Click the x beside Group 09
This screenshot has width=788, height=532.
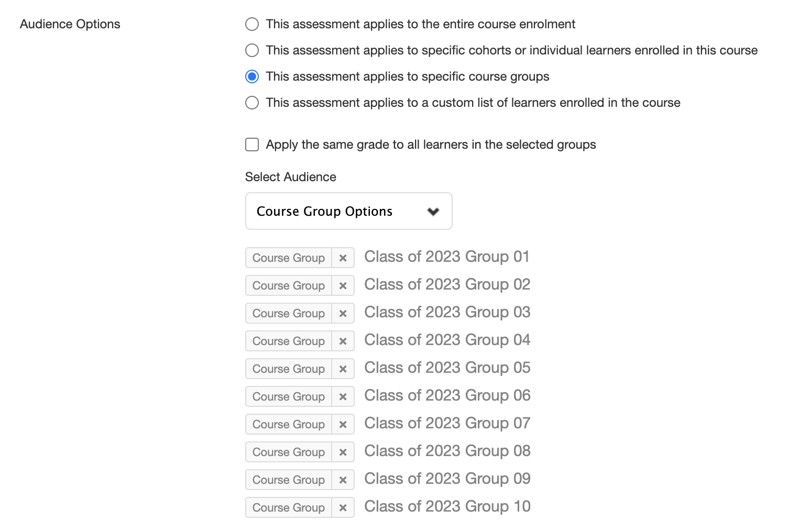point(343,480)
